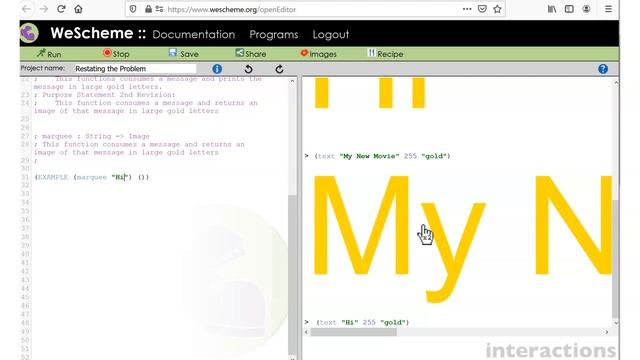Click interactions vertical scrollbar thumb
Image resolution: width=640 pixels, height=360 pixels.
point(616,259)
